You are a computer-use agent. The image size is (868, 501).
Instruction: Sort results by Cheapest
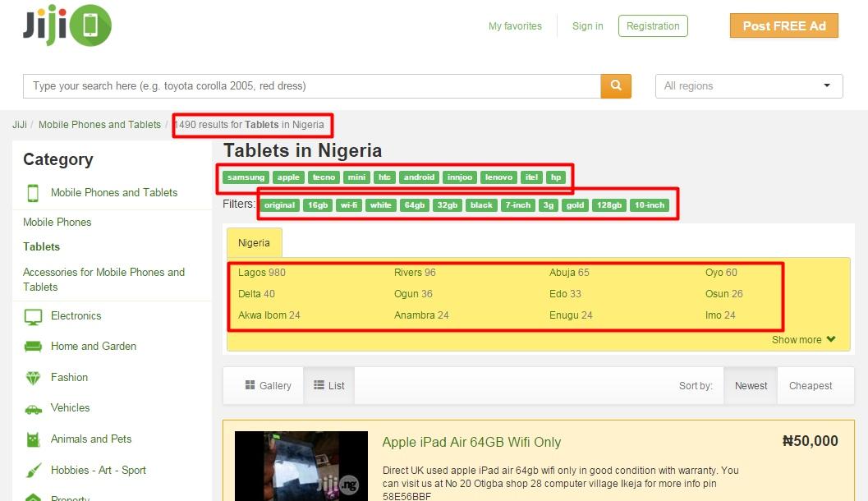click(811, 385)
